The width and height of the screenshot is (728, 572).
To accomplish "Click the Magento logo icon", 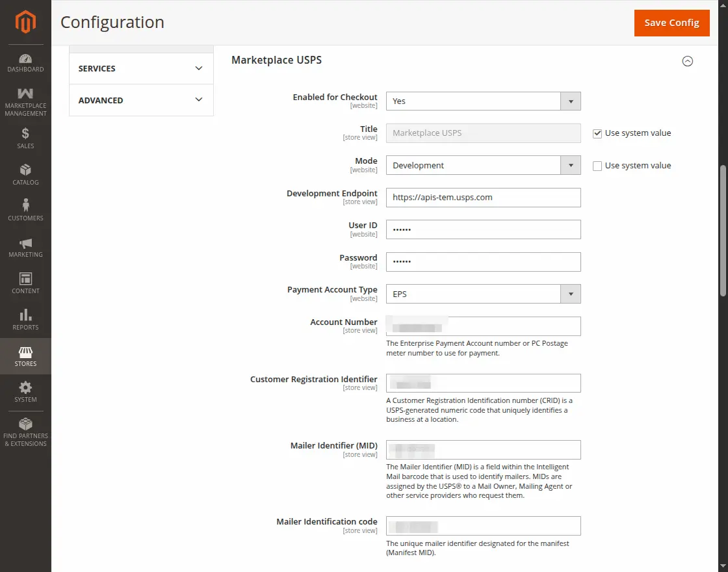I will tap(25, 23).
